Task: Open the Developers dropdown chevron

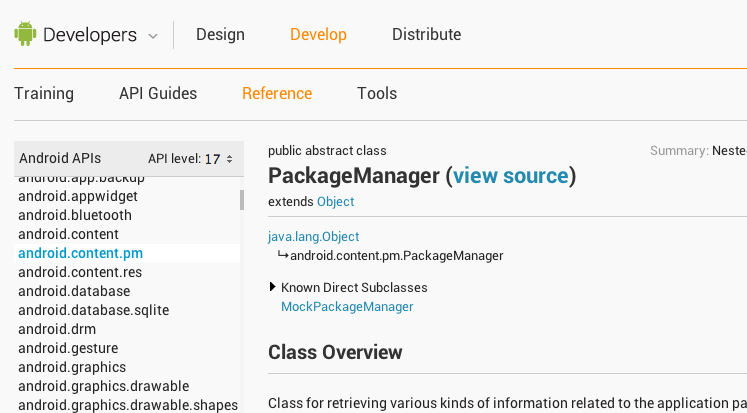Action: [153, 36]
